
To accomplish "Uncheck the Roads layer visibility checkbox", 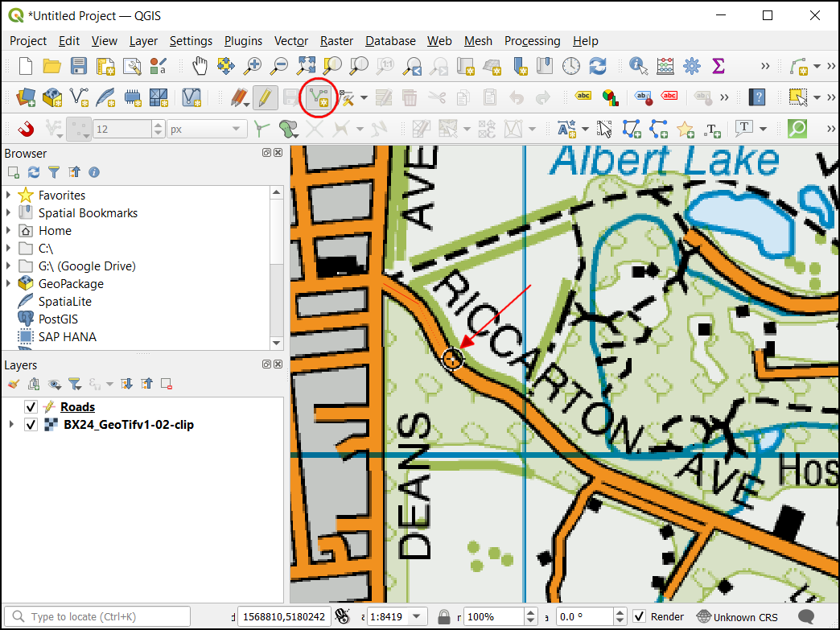I will [31, 407].
